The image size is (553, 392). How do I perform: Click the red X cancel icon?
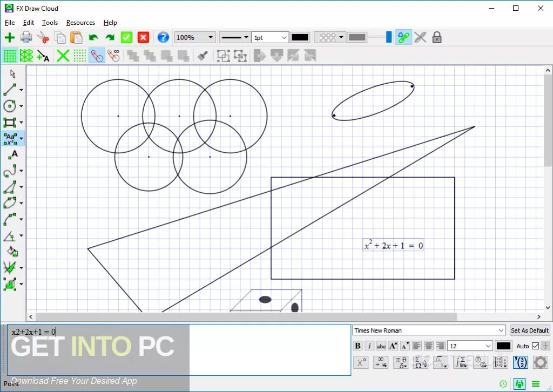(143, 37)
